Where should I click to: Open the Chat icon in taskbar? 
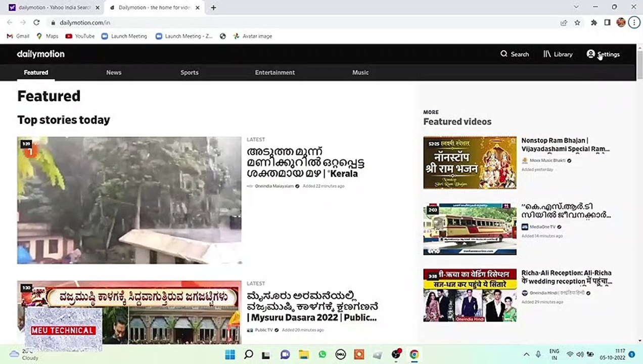(285, 354)
